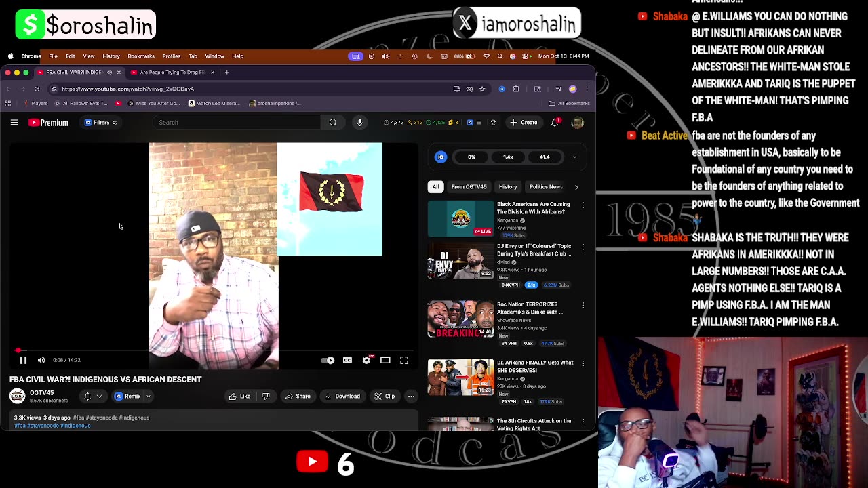Click the vidIQ icon in the stats panel

coord(441,157)
